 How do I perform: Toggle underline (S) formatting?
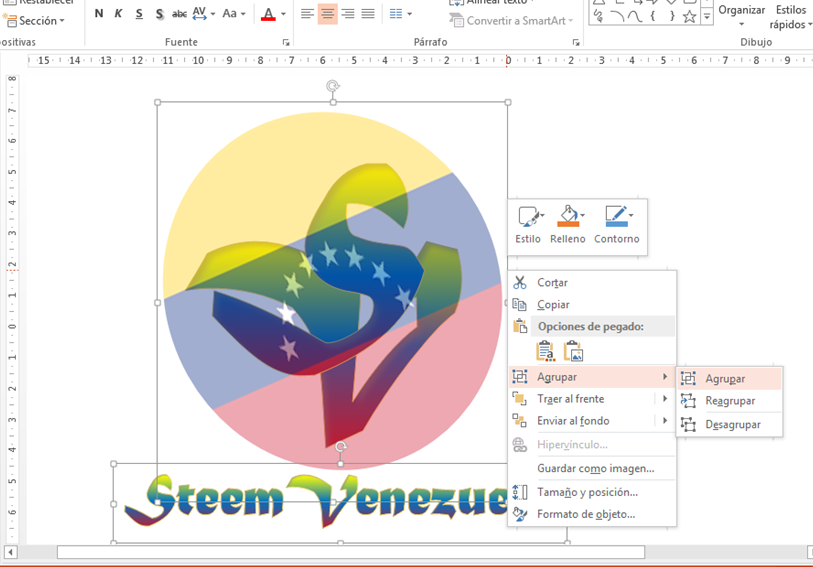(x=139, y=14)
